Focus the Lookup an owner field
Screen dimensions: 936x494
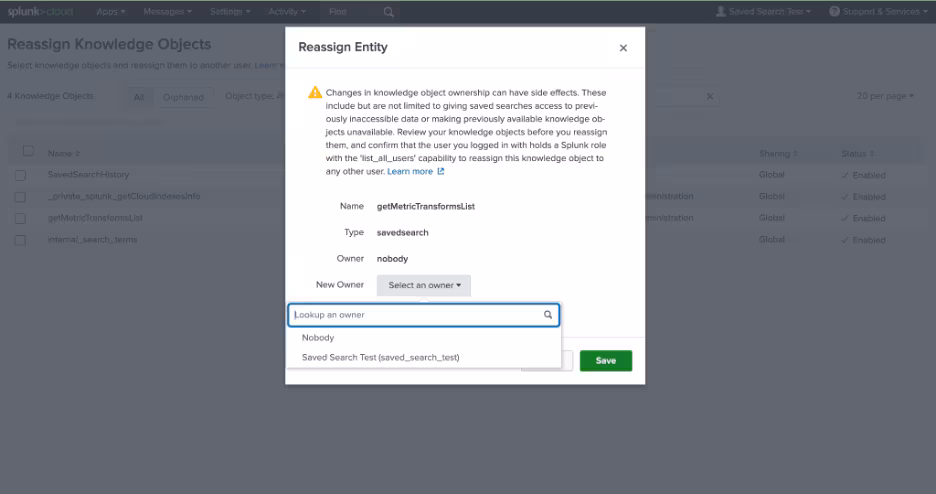coord(415,315)
